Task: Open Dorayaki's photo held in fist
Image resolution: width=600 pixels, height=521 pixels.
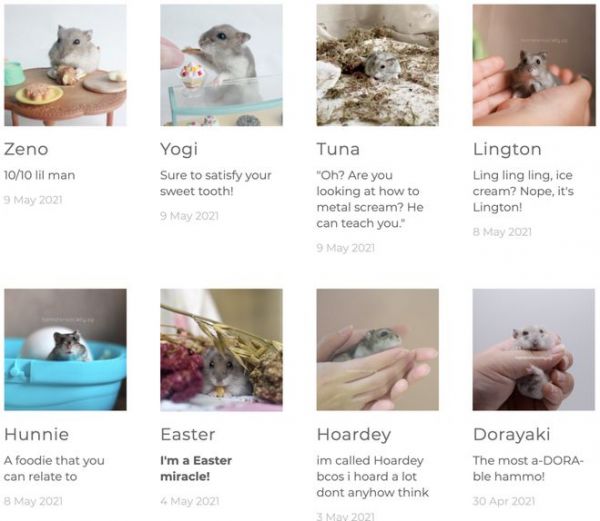Action: point(534,350)
